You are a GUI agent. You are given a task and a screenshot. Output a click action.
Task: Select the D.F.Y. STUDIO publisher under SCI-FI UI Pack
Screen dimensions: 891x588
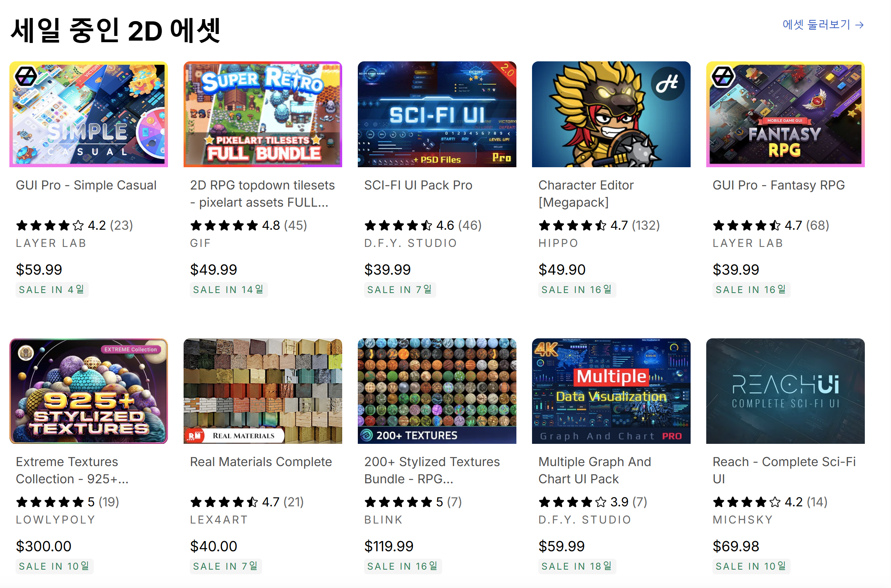(411, 243)
